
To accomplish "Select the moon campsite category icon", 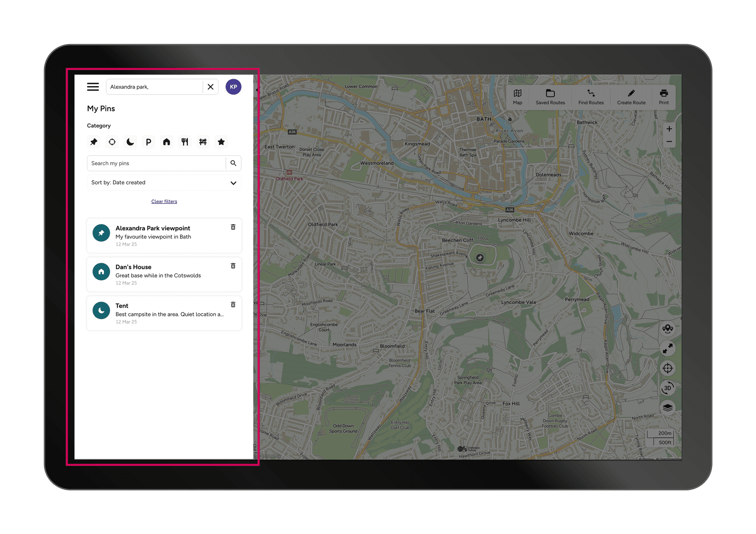I will click(x=130, y=142).
